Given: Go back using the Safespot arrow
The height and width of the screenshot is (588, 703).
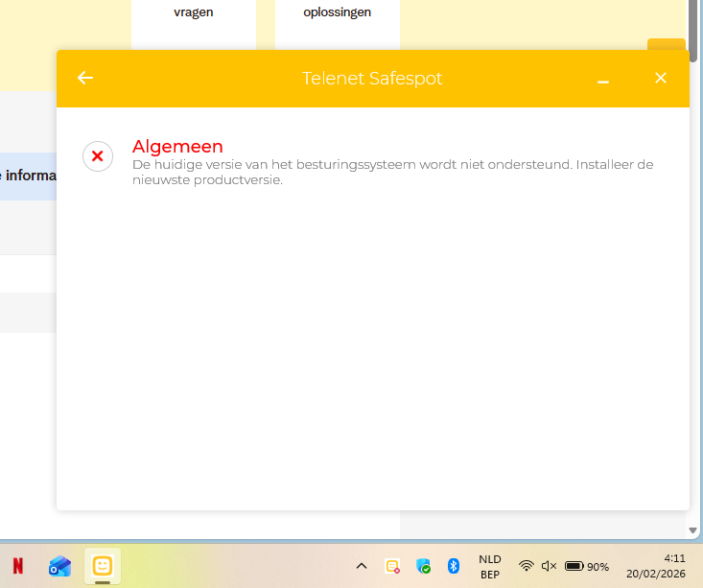Looking at the screenshot, I should (x=85, y=78).
